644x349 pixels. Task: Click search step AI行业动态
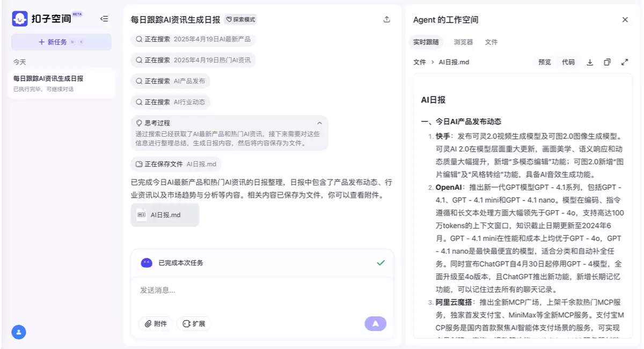[170, 102]
